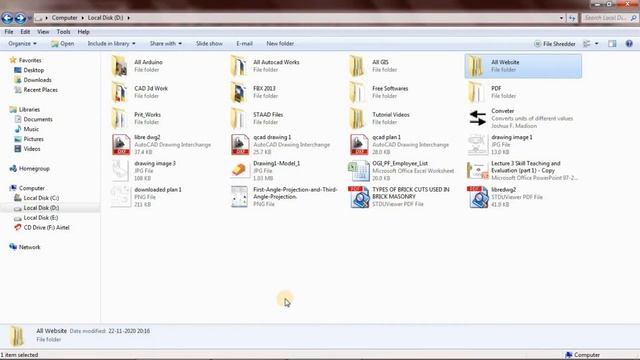Expand the Include in library dropdown
Screen dimensions: 640x360
(111, 43)
